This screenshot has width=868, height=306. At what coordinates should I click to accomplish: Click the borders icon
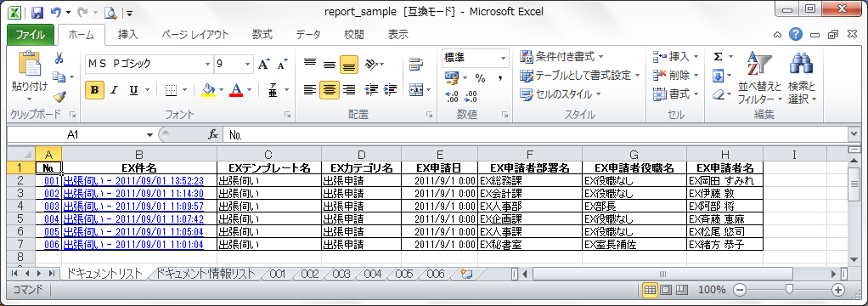pyautogui.click(x=172, y=90)
